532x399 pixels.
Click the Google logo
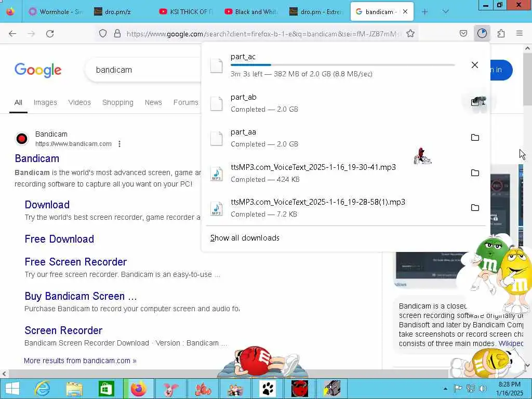coord(38,70)
